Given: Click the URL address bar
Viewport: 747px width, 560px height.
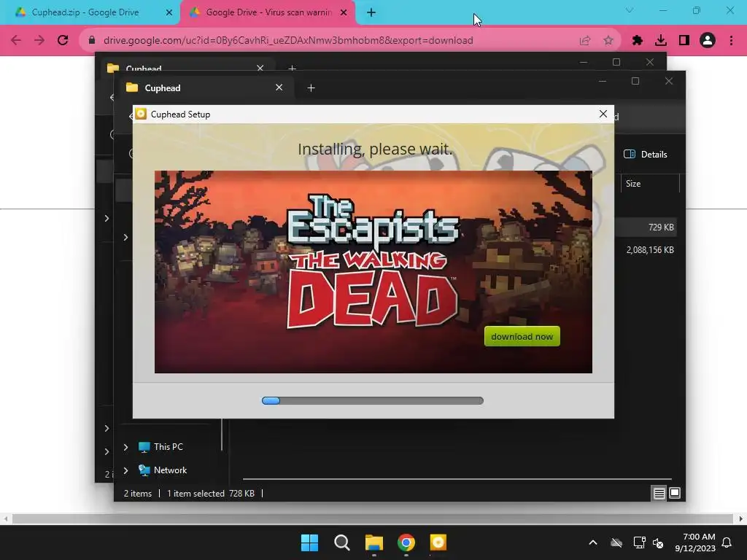Looking at the screenshot, I should pyautogui.click(x=288, y=41).
